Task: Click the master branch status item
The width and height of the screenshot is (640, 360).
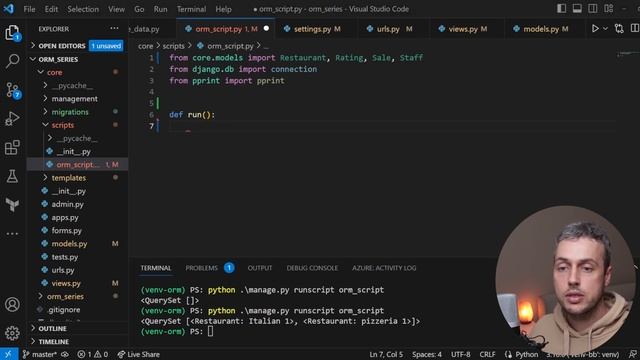Action: click(40, 354)
